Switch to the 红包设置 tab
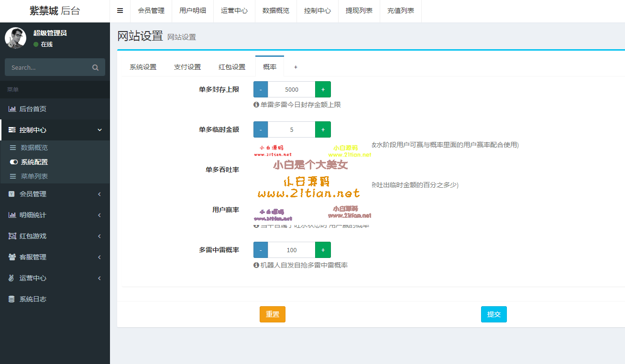 [232, 67]
